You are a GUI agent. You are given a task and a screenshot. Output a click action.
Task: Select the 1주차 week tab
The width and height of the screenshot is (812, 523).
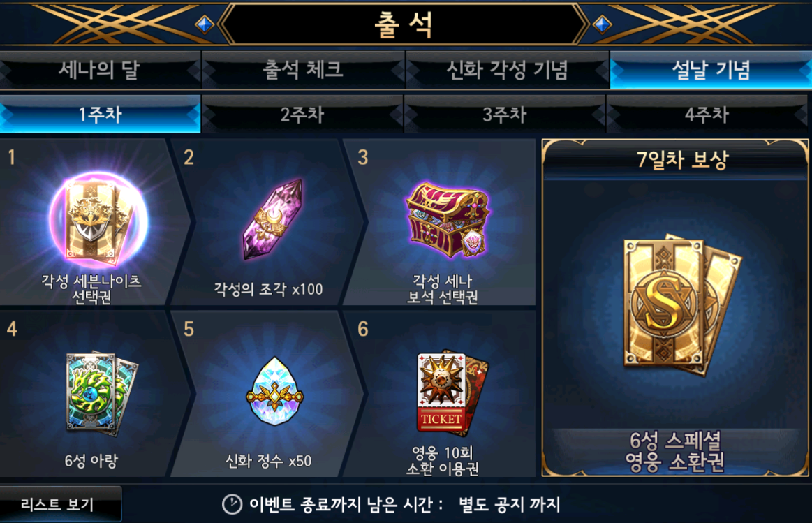click(x=100, y=115)
